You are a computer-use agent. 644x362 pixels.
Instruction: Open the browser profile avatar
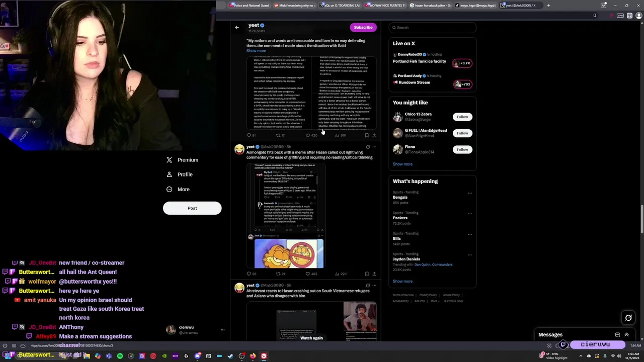[x=639, y=16]
